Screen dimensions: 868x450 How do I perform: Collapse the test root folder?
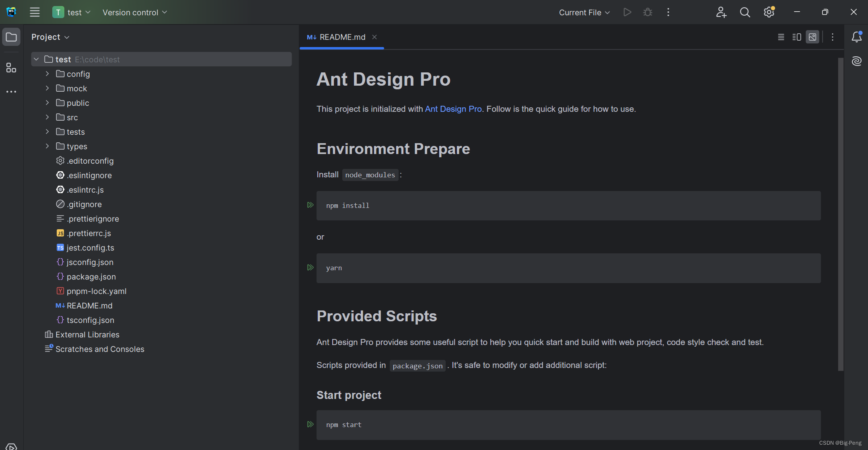(36, 60)
